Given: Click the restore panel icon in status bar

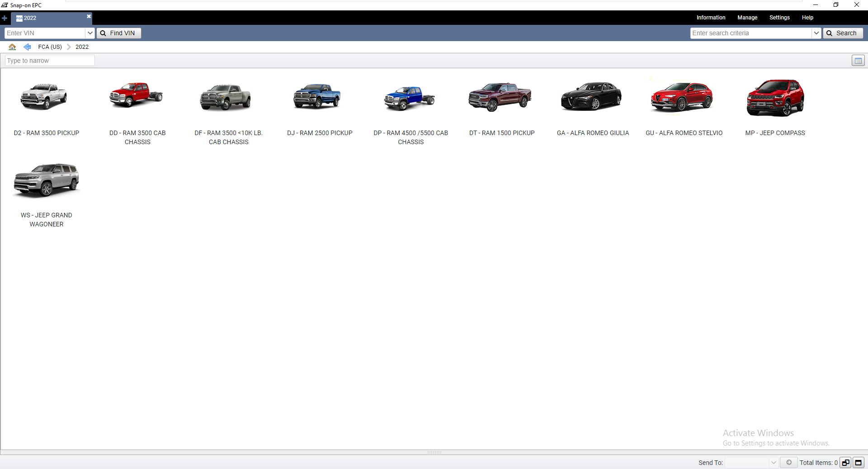Looking at the screenshot, I should point(845,463).
